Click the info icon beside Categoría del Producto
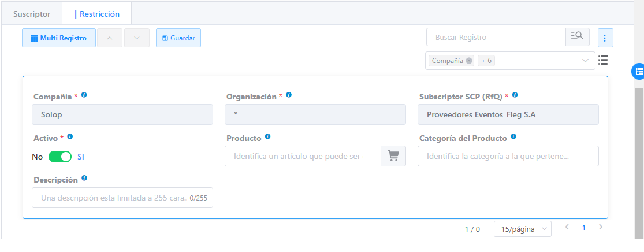Image resolution: width=644 pixels, height=252 pixels. click(x=513, y=137)
